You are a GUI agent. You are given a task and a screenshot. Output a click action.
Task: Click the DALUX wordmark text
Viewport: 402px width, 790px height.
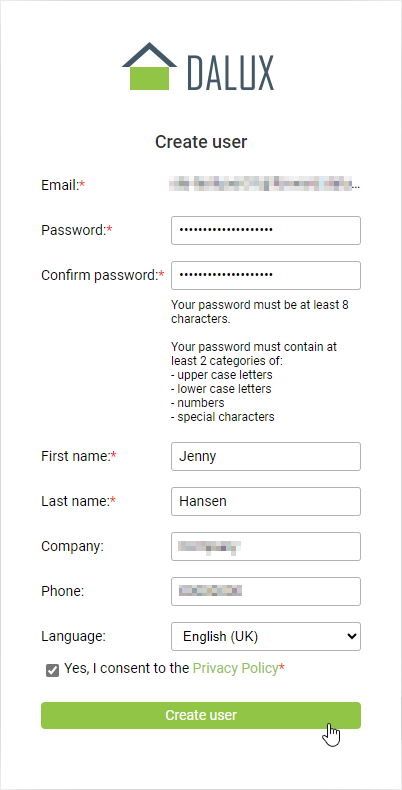tap(231, 73)
